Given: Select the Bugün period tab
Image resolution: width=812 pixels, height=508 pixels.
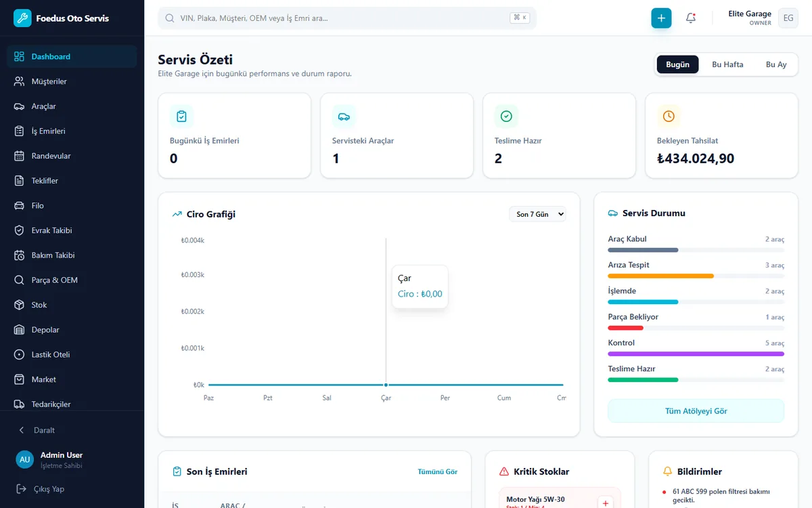Looking at the screenshot, I should [x=677, y=64].
